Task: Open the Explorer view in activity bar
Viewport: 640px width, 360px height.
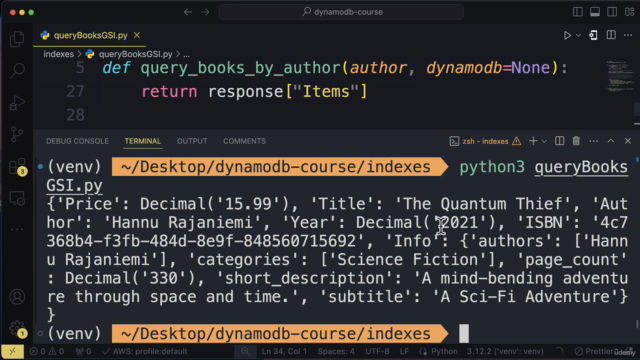Action: tap(17, 39)
